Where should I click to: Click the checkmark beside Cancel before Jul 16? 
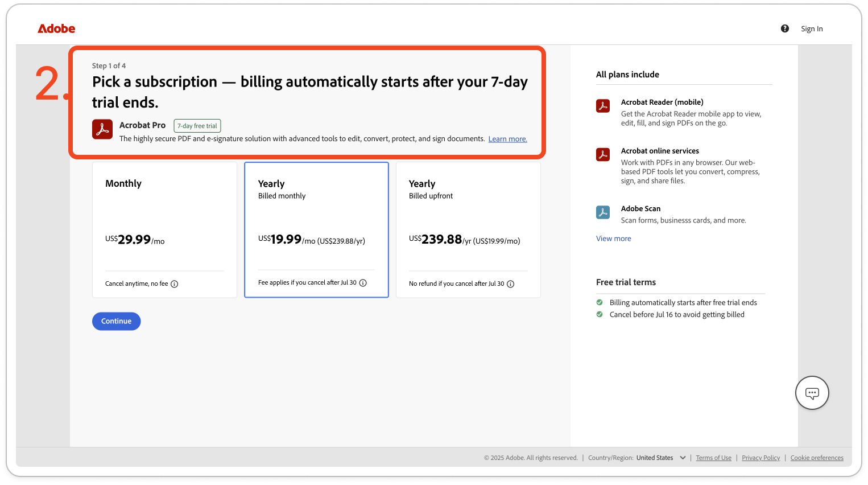(x=600, y=314)
